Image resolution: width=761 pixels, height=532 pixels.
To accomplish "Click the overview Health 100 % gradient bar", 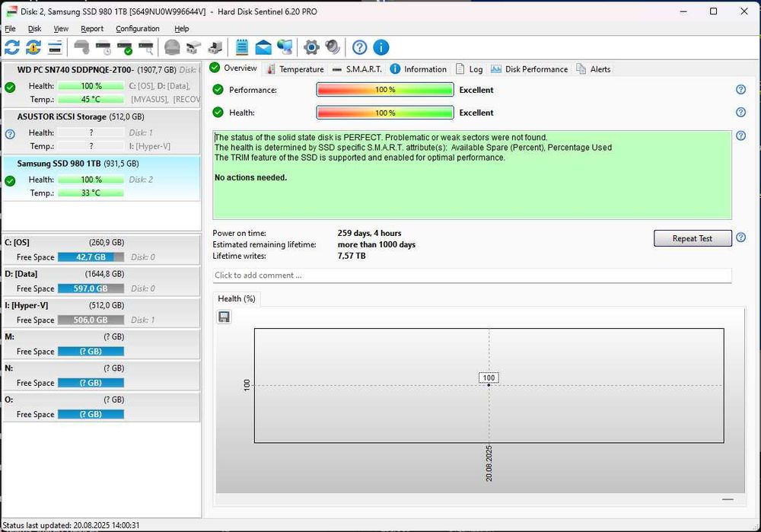I will coord(385,113).
